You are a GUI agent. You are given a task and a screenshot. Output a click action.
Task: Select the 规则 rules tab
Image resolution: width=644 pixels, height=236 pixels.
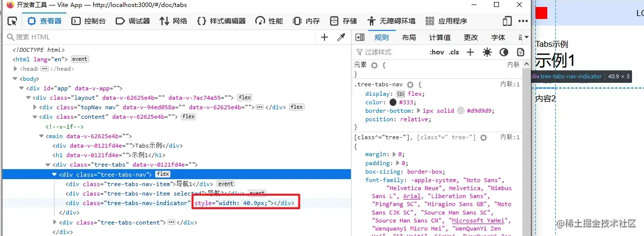[x=381, y=37]
